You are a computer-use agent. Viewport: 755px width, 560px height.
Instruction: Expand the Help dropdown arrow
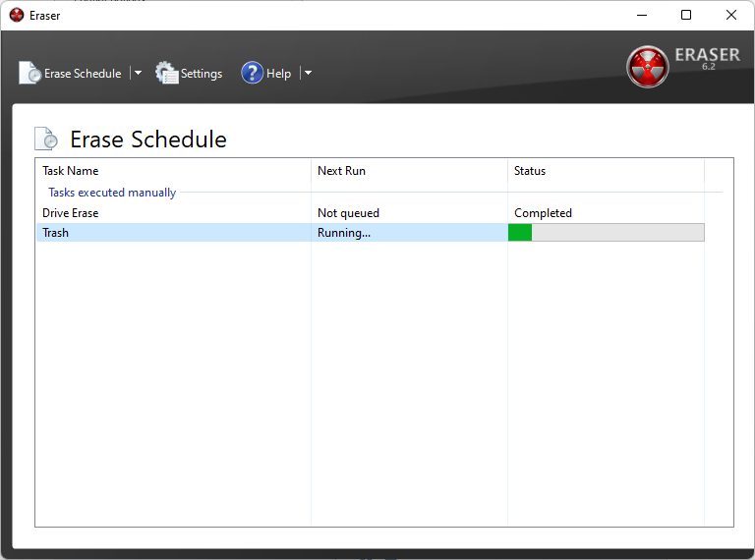308,73
